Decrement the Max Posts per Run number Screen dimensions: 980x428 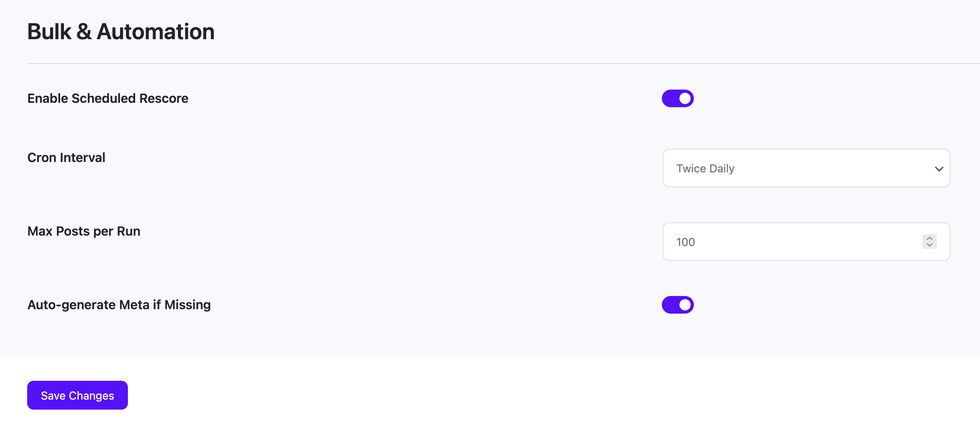[929, 245]
